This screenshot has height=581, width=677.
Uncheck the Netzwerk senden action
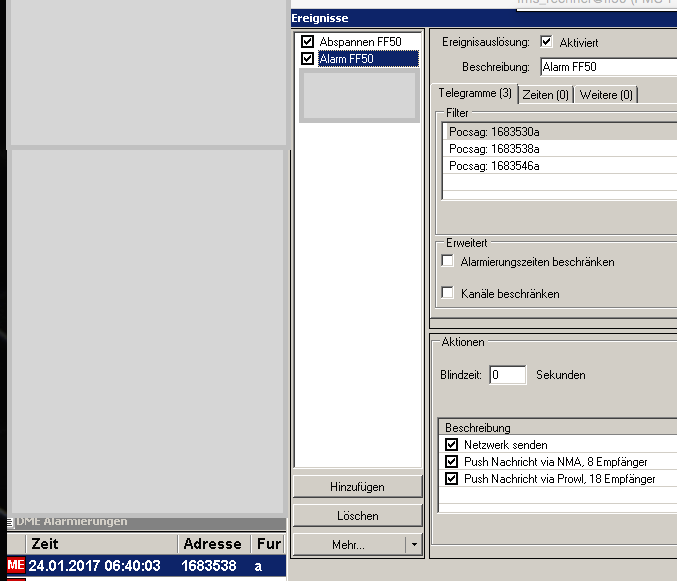tap(452, 445)
